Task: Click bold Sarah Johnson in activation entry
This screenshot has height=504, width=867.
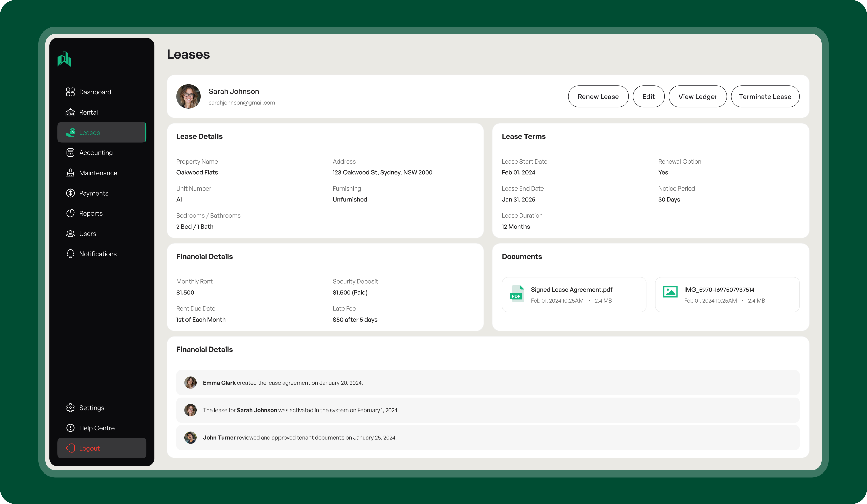Action: tap(257, 410)
